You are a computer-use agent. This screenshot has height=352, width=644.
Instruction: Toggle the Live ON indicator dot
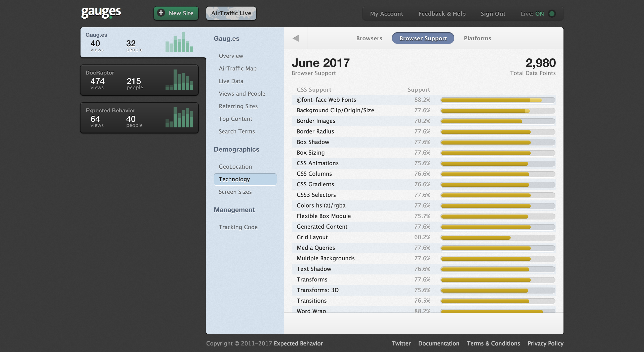[x=552, y=14]
